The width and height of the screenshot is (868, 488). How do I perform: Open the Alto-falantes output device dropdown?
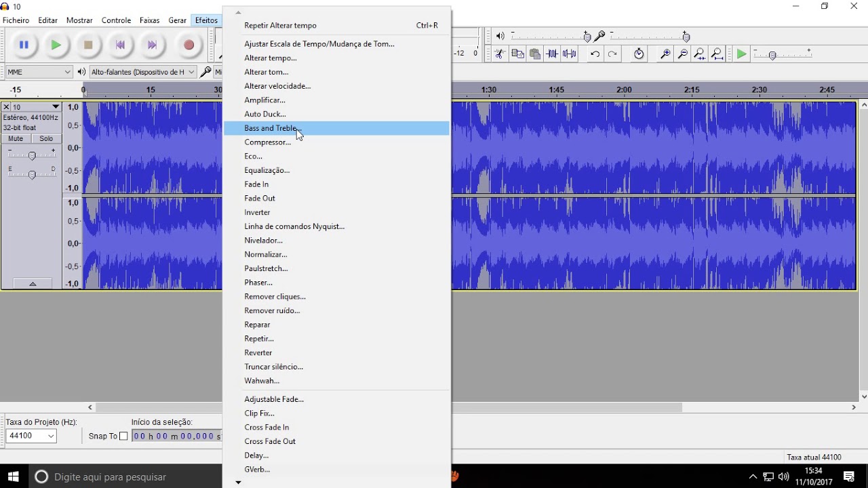142,72
